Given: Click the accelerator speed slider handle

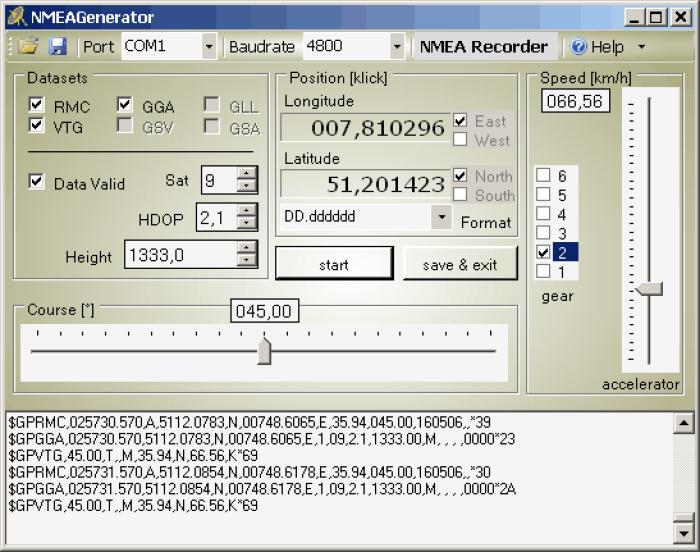Looking at the screenshot, I should (650, 289).
